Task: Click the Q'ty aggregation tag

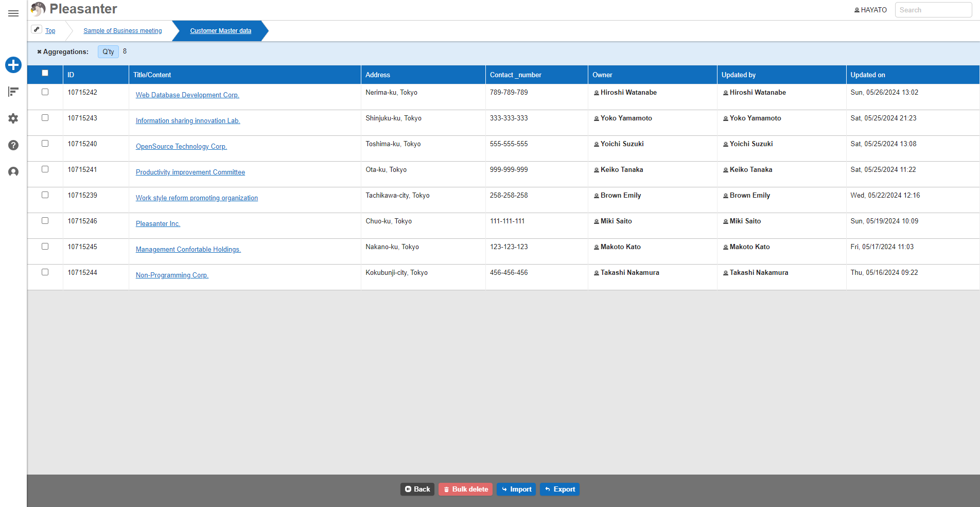Action: pyautogui.click(x=108, y=51)
